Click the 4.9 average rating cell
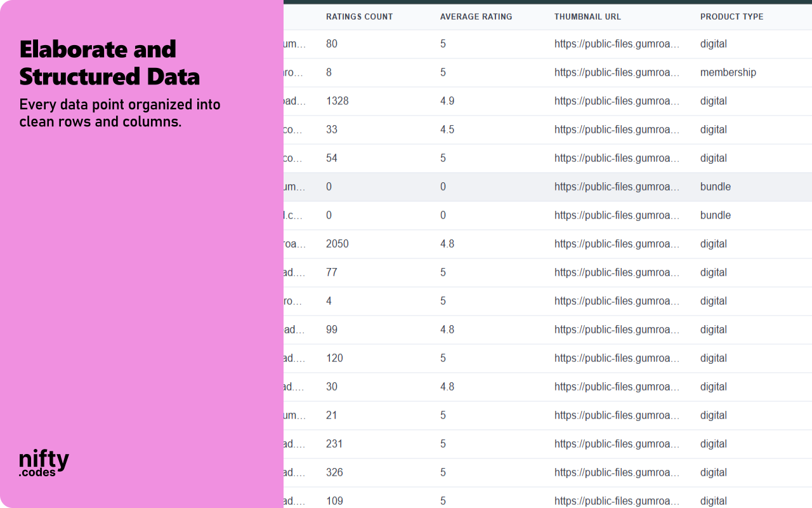This screenshot has width=812, height=508. pyautogui.click(x=447, y=101)
